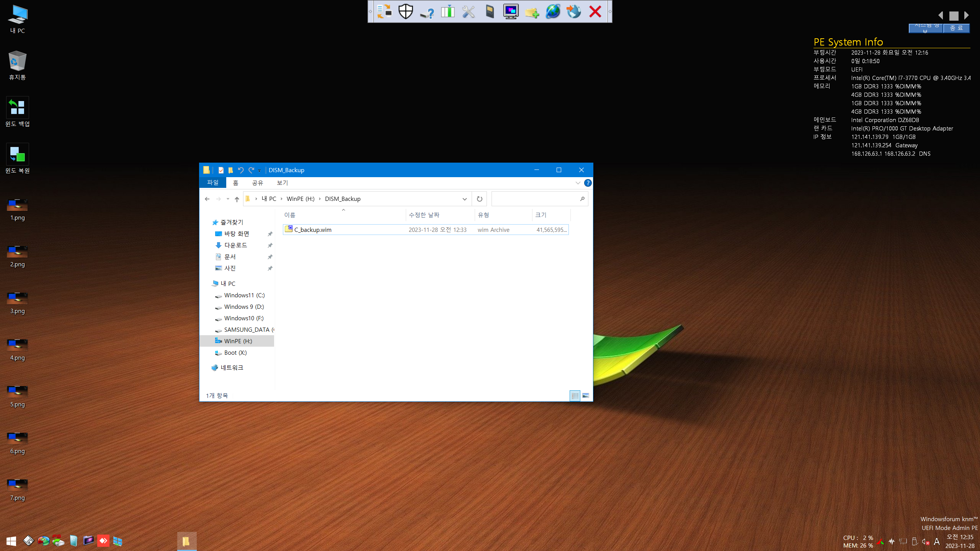Click the globe with orange arrow icon
980x551 pixels.
574,11
